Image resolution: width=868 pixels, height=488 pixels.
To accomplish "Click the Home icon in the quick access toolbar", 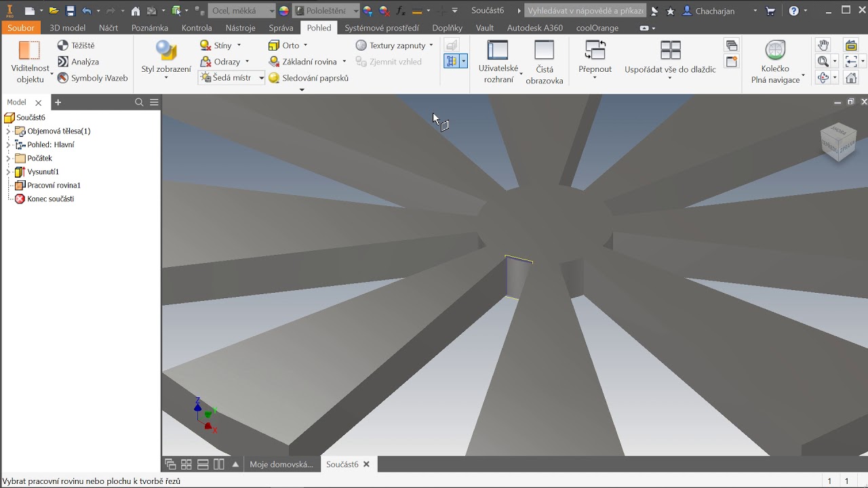I will (x=136, y=11).
